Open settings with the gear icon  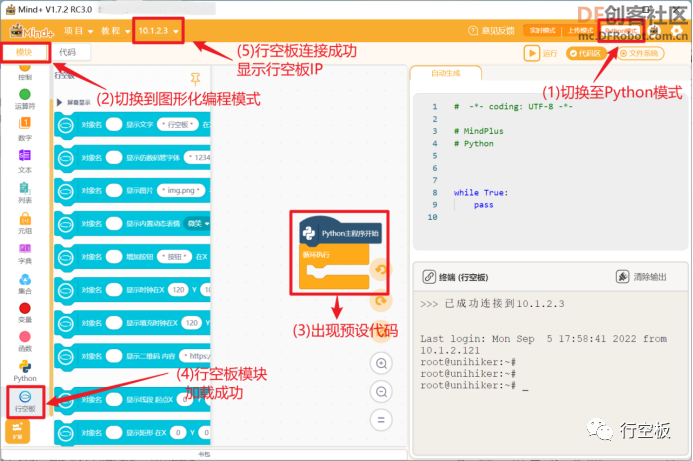pos(676,30)
